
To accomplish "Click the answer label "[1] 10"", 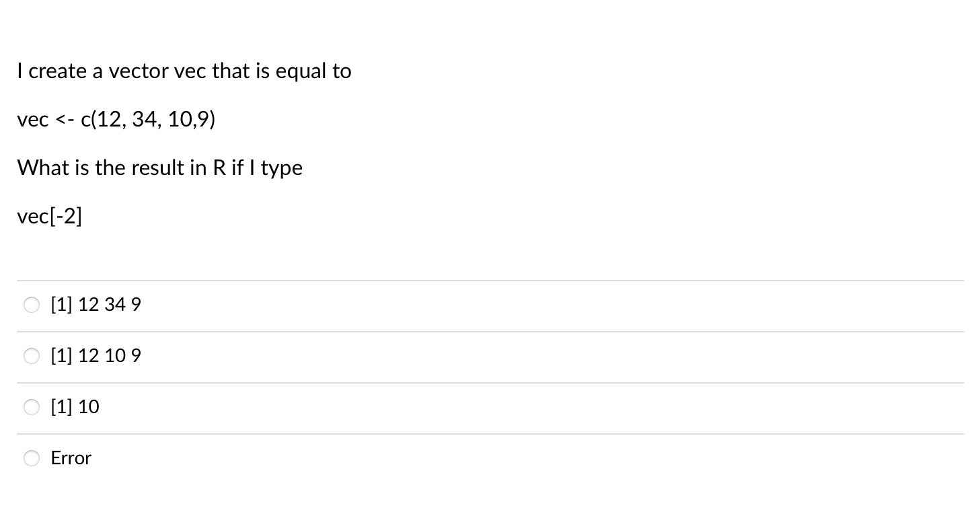I will point(75,407).
